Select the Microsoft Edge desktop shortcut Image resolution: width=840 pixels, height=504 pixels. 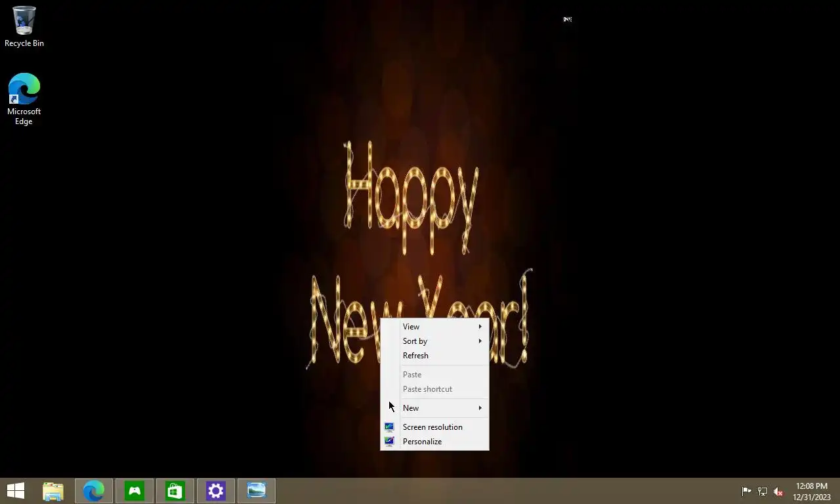(24, 98)
